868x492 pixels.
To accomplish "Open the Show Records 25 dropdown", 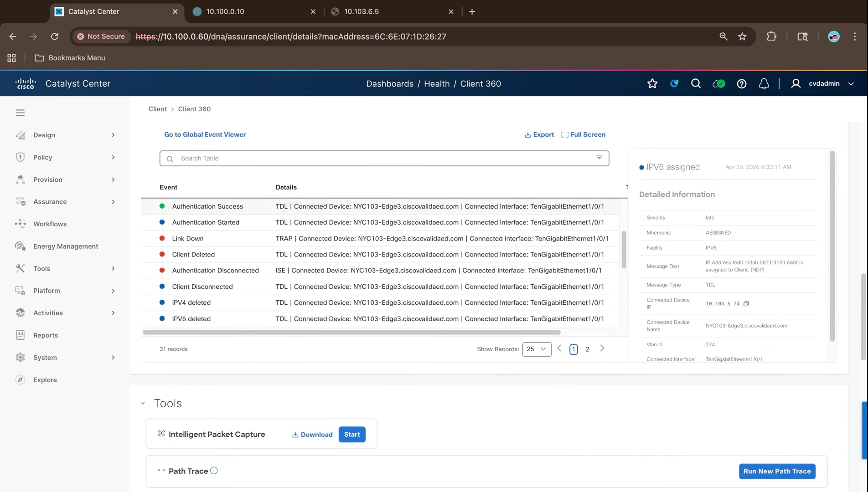I will 537,349.
